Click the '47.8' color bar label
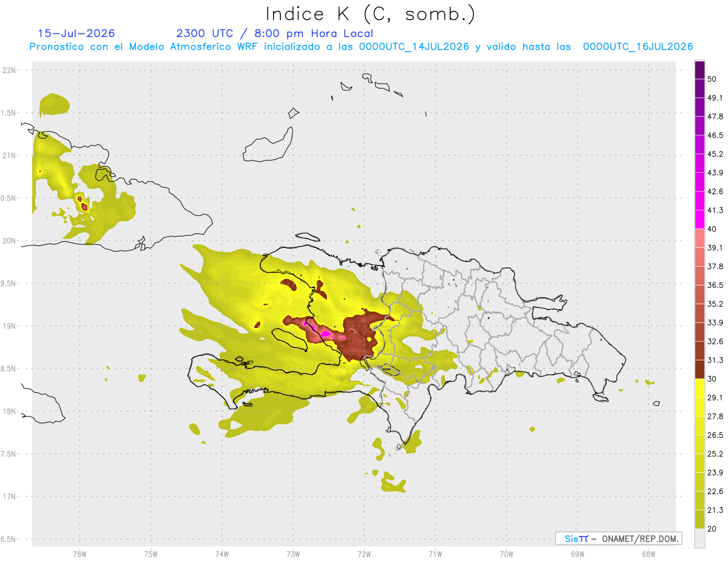This screenshot has width=728, height=562. point(715,117)
